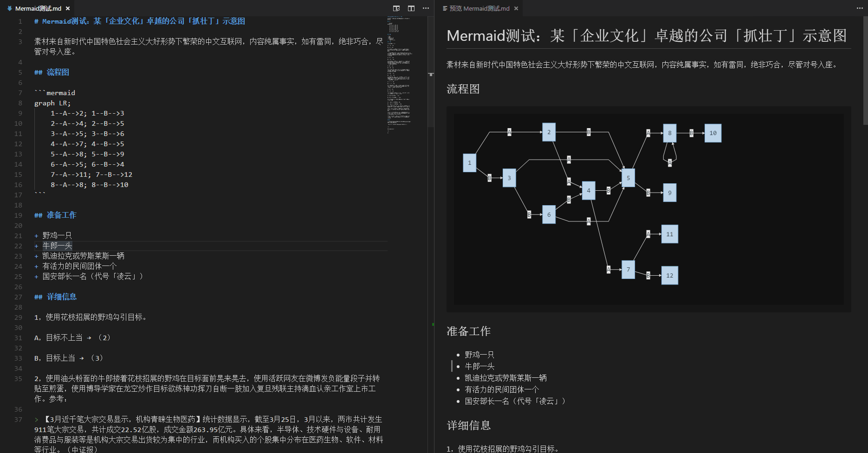Click the '流程图' heading in preview

pos(463,89)
